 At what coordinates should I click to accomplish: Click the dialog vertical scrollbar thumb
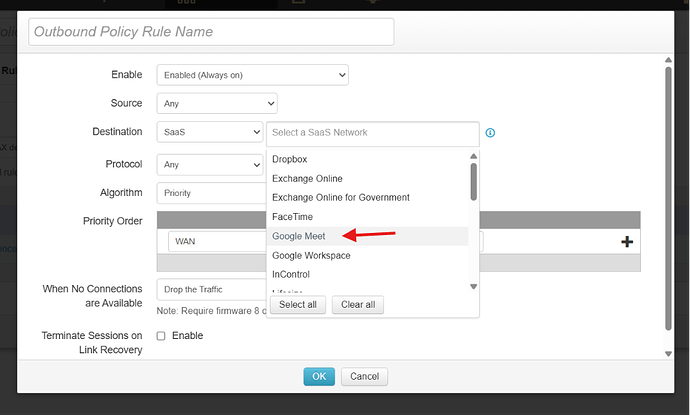pos(668,198)
